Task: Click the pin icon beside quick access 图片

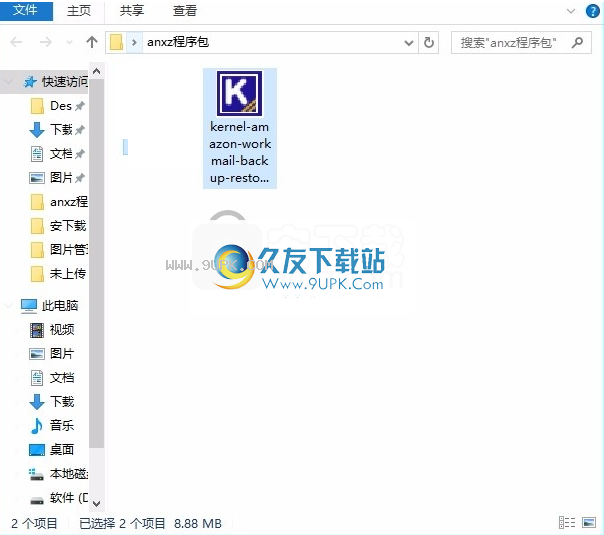Action: click(x=80, y=178)
